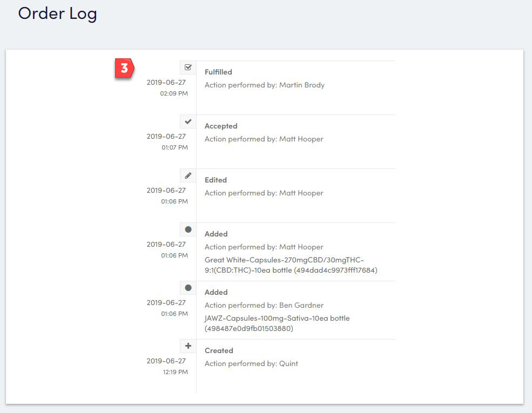Screen dimensions: 532x413
Task: Click the "01:07 PM" timestamp
Action: (174, 147)
